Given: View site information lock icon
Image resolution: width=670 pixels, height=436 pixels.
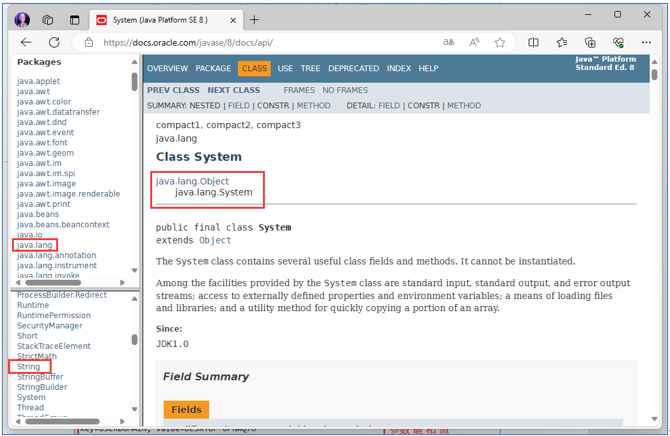Looking at the screenshot, I should point(88,42).
